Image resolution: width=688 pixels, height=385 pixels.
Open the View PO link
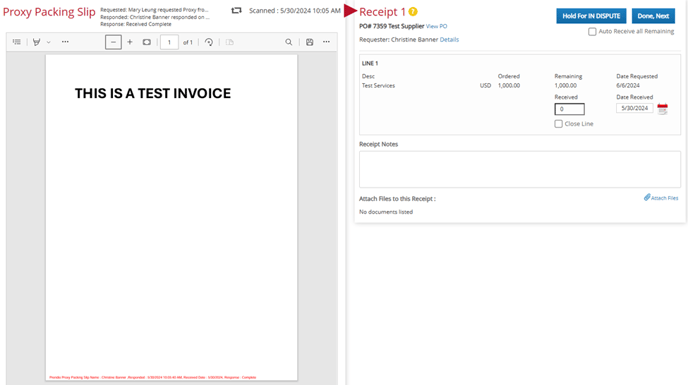click(436, 26)
